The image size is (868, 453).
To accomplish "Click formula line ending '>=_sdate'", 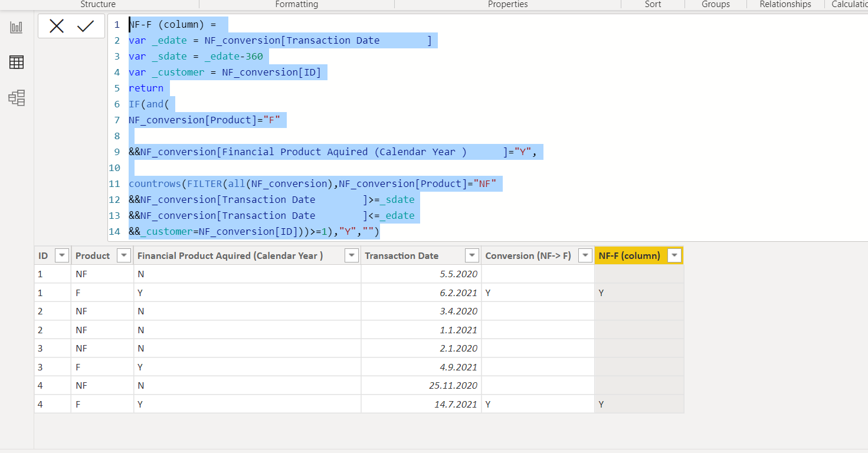I will (x=271, y=200).
